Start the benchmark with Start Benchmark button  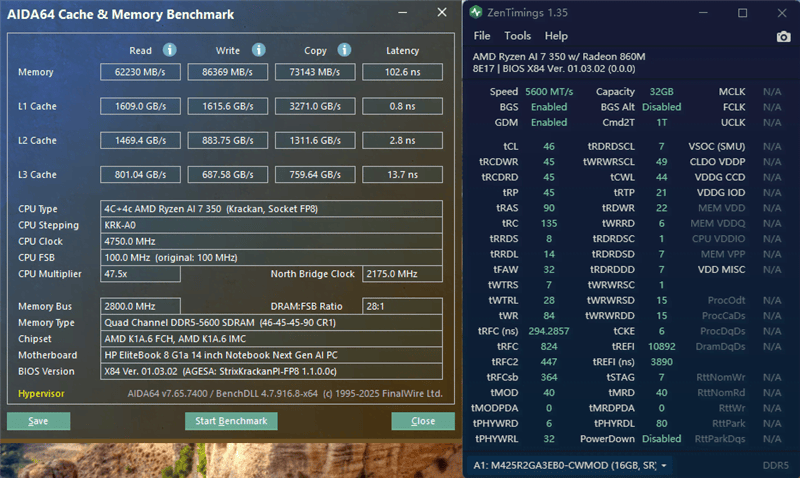tap(231, 421)
